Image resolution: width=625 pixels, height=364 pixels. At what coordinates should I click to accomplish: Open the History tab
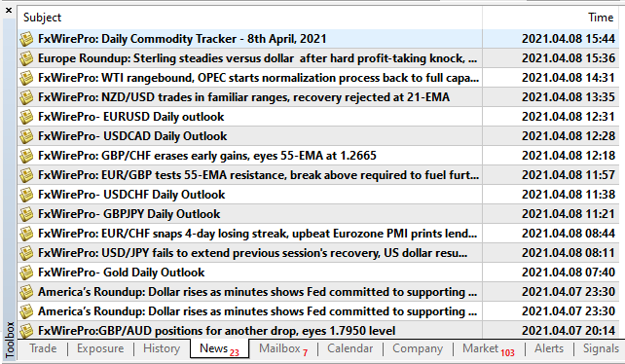[x=162, y=348]
